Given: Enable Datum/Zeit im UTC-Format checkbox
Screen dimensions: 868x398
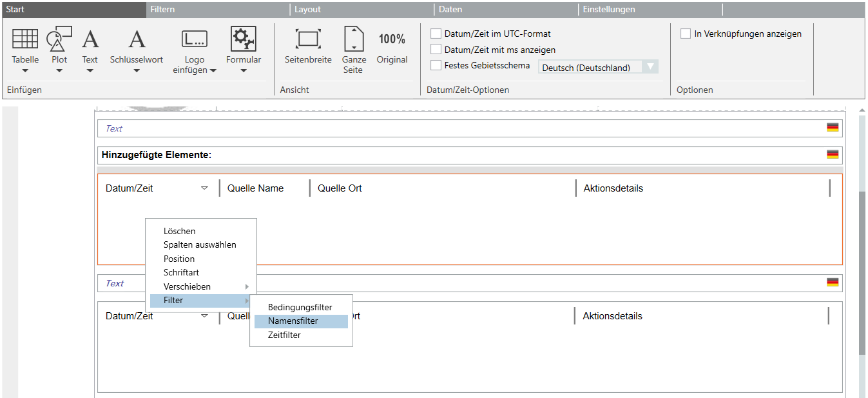Looking at the screenshot, I should click(x=436, y=34).
